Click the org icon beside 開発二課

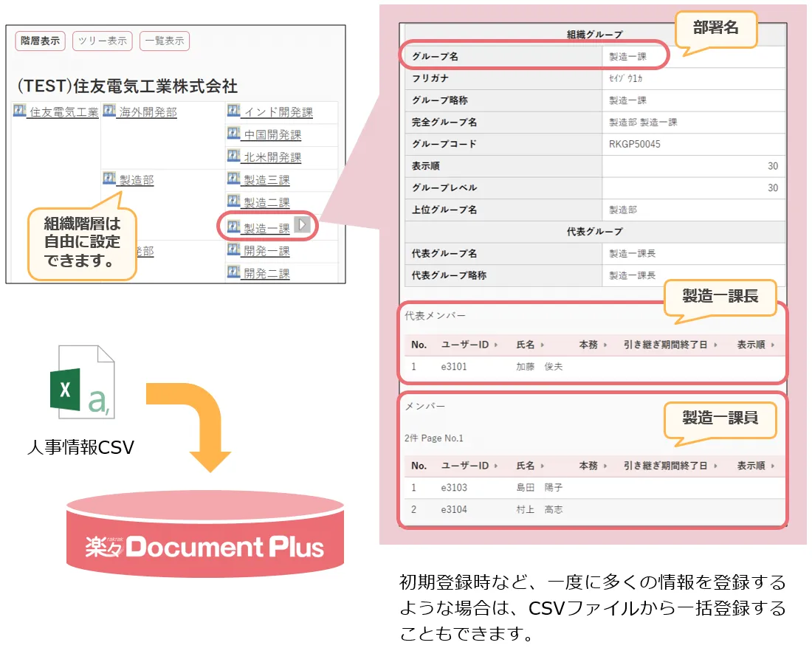pos(233,271)
